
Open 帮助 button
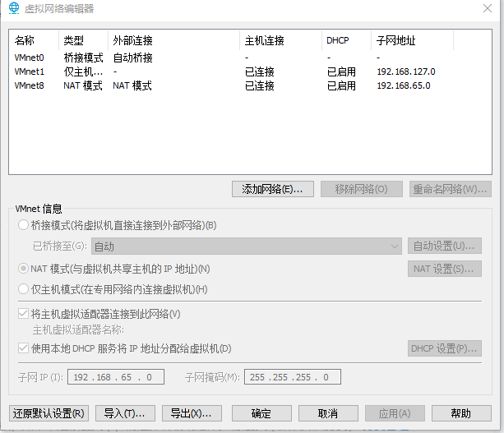pos(461,413)
